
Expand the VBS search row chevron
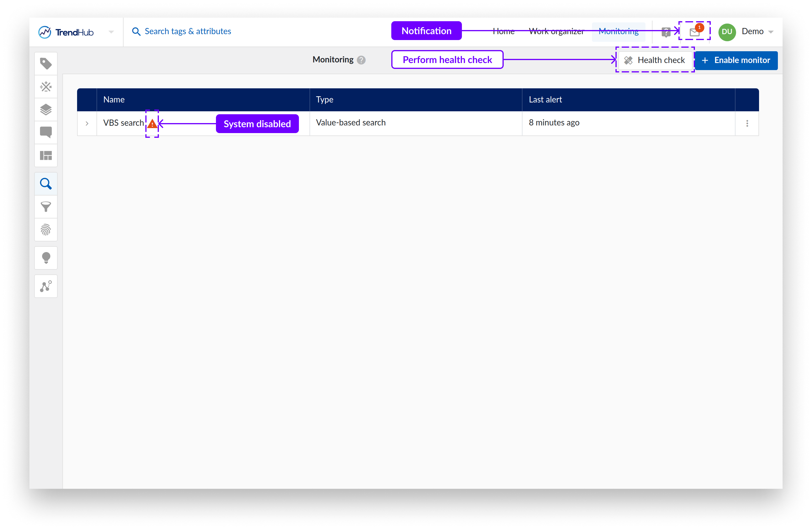[87, 124]
